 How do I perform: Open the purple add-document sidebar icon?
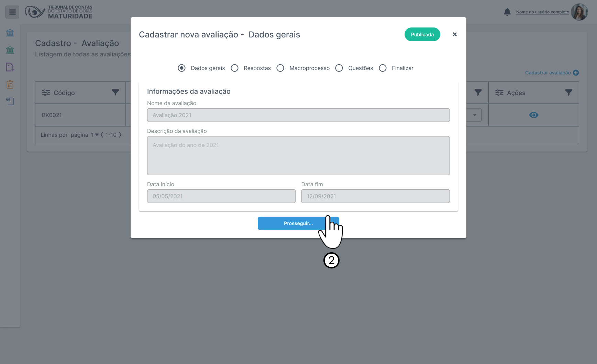click(10, 67)
